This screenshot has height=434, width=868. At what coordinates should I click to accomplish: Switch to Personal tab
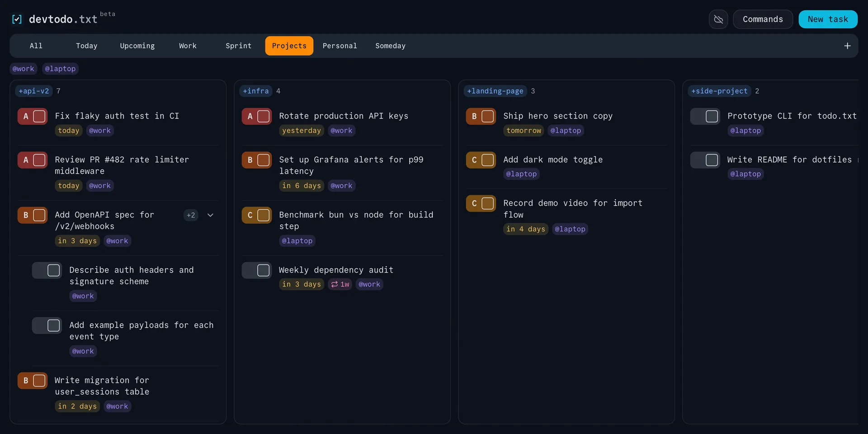(x=340, y=46)
